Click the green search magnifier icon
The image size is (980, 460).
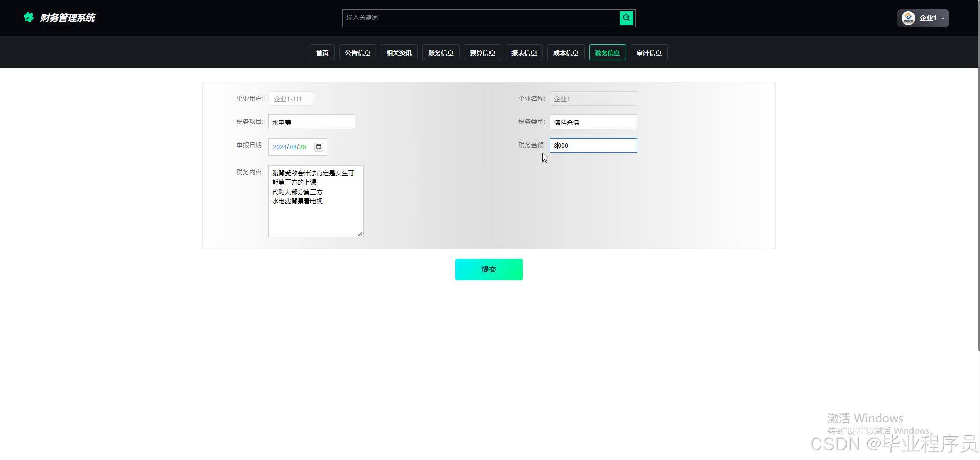[x=626, y=18]
